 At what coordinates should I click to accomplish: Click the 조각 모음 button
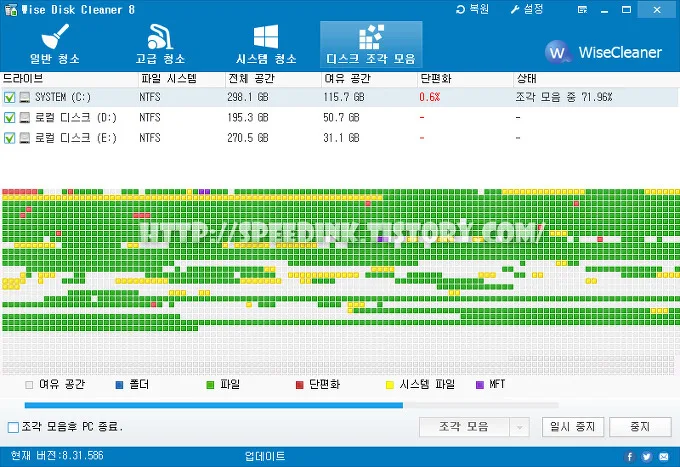(464, 427)
